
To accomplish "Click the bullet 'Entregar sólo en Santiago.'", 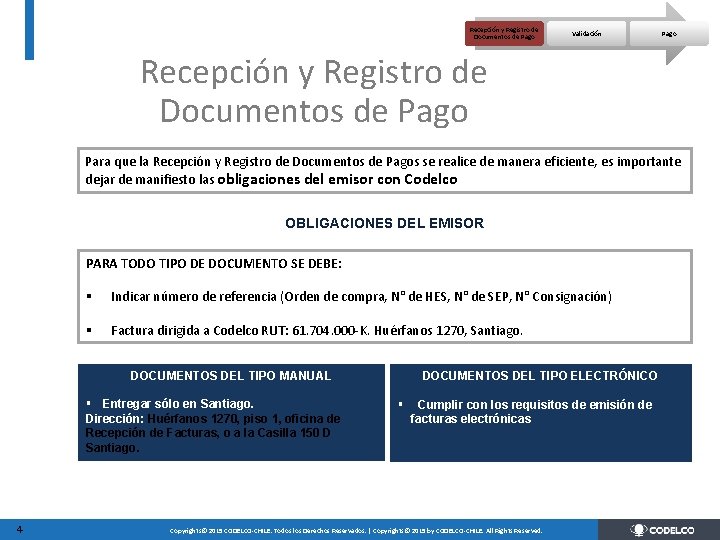I will coord(178,404).
